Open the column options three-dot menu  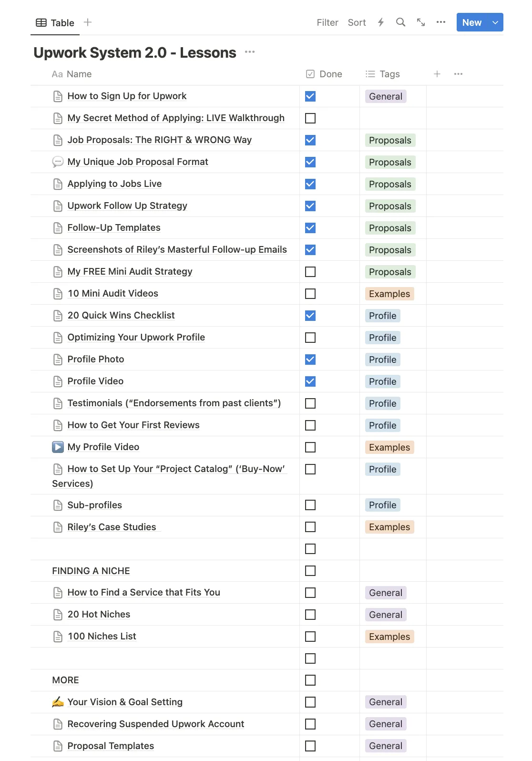point(459,74)
